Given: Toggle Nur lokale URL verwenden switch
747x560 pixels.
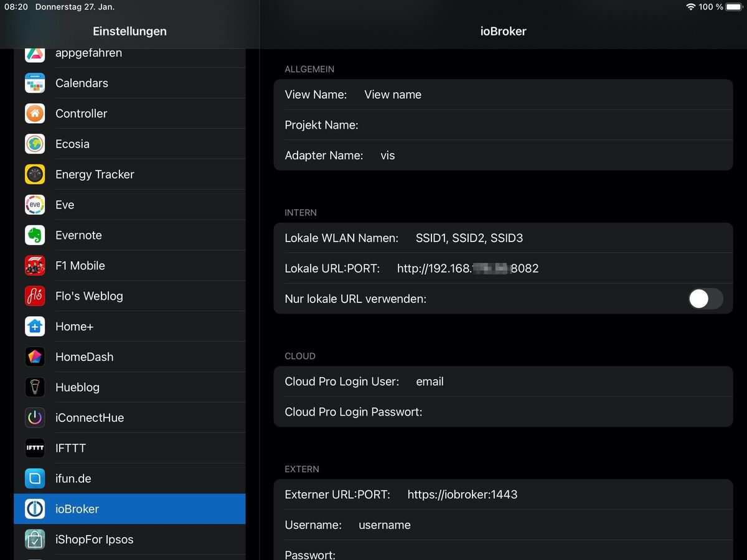Looking at the screenshot, I should click(x=706, y=299).
